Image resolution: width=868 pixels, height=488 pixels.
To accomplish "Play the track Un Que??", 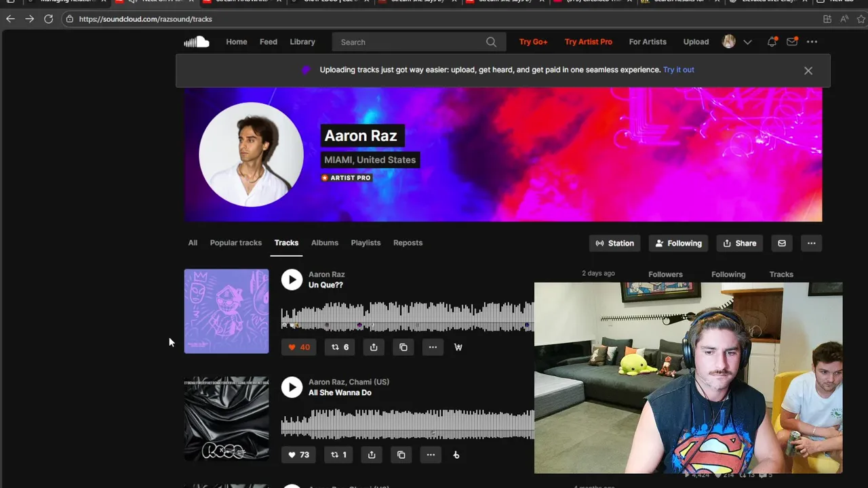I will 292,279.
